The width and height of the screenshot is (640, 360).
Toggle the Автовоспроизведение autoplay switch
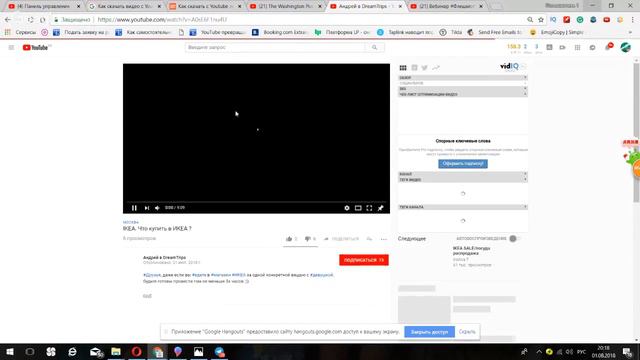513,238
